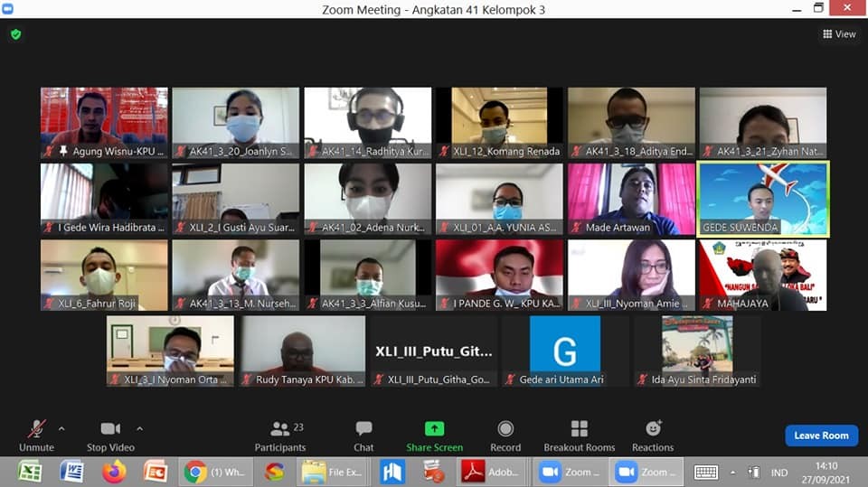This screenshot has width=868, height=487.
Task: Open the Chat panel
Action: tap(363, 435)
